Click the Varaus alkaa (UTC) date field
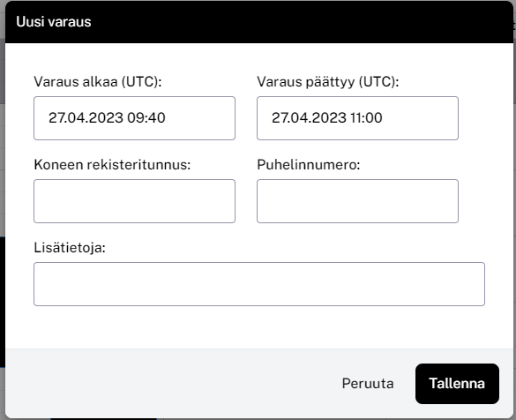 point(134,118)
